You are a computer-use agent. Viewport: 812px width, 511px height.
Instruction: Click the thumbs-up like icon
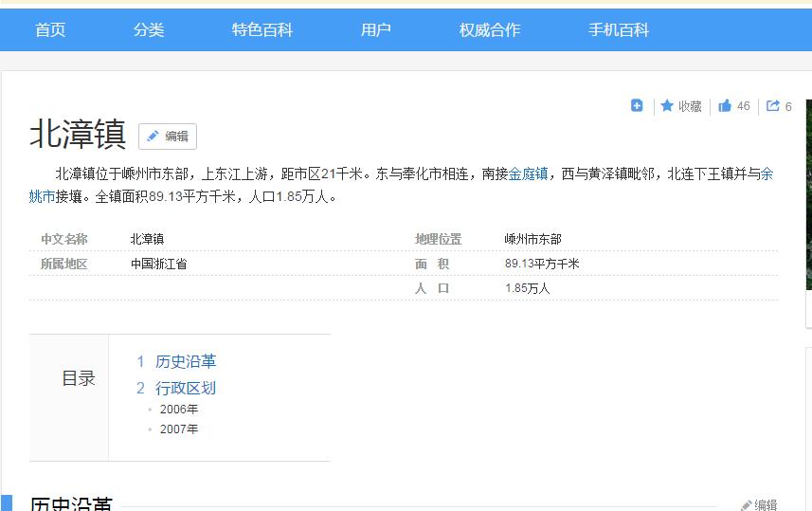pyautogui.click(x=725, y=106)
